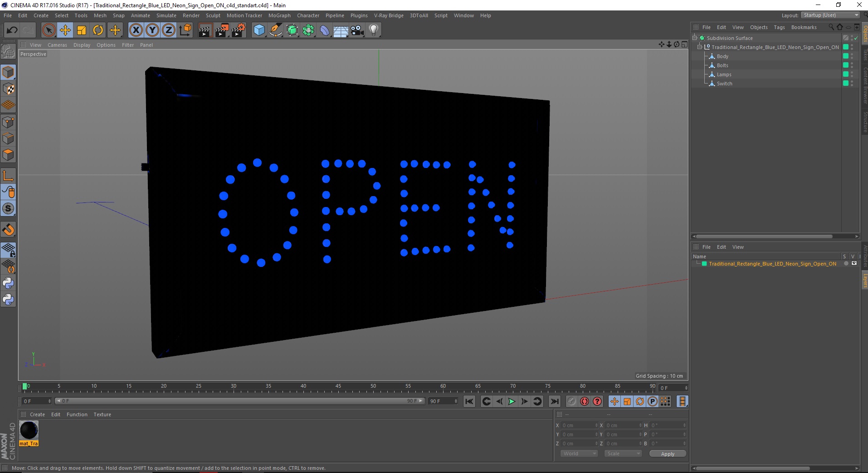The width and height of the screenshot is (868, 473).
Task: Select the Switch object
Action: [724, 84]
